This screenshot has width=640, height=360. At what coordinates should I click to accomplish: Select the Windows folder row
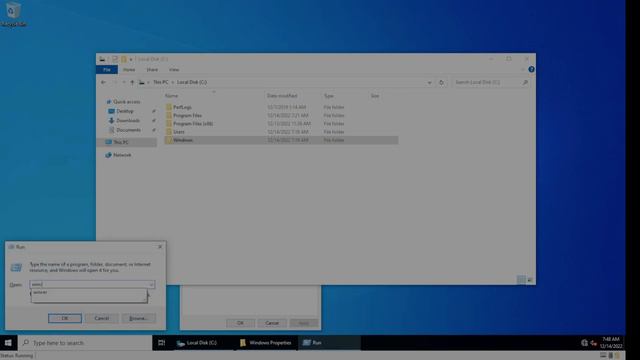coord(281,140)
